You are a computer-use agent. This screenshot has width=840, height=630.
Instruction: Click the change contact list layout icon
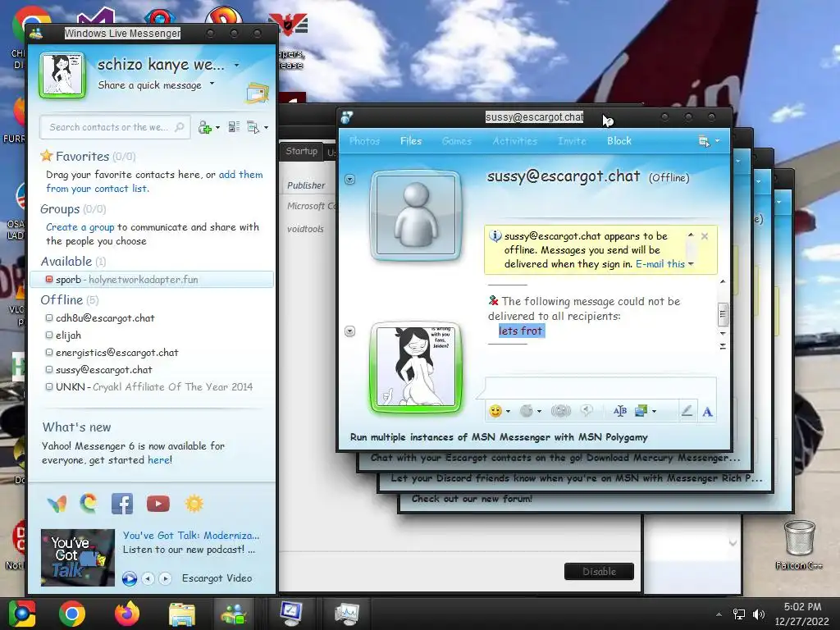click(234, 127)
